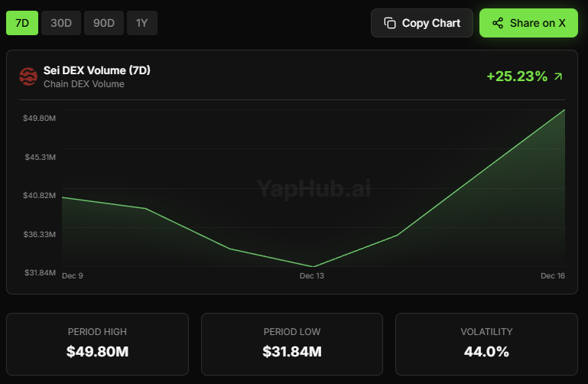The image size is (588, 384).
Task: Switch to the 1Y time range
Action: [x=142, y=23]
